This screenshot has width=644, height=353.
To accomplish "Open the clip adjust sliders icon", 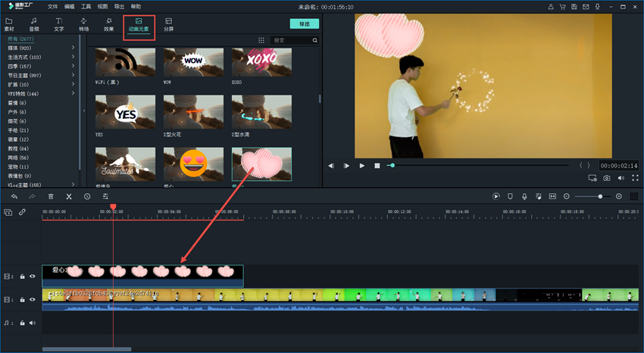I will [105, 197].
